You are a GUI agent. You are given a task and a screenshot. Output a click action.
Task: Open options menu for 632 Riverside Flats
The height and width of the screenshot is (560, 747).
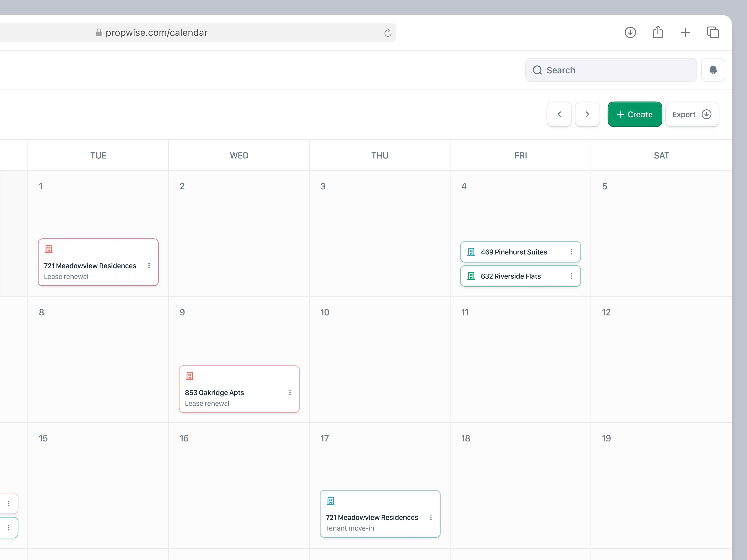point(571,276)
